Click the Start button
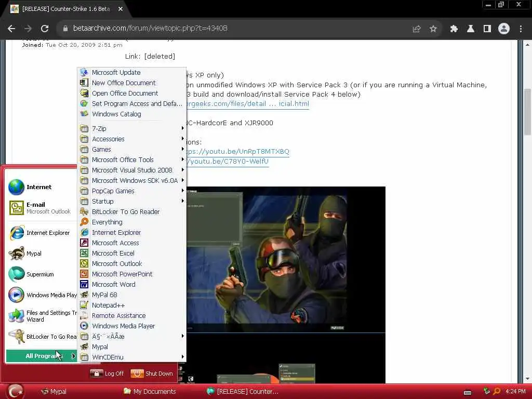Viewport: 532px width, 399px height. click(15, 392)
